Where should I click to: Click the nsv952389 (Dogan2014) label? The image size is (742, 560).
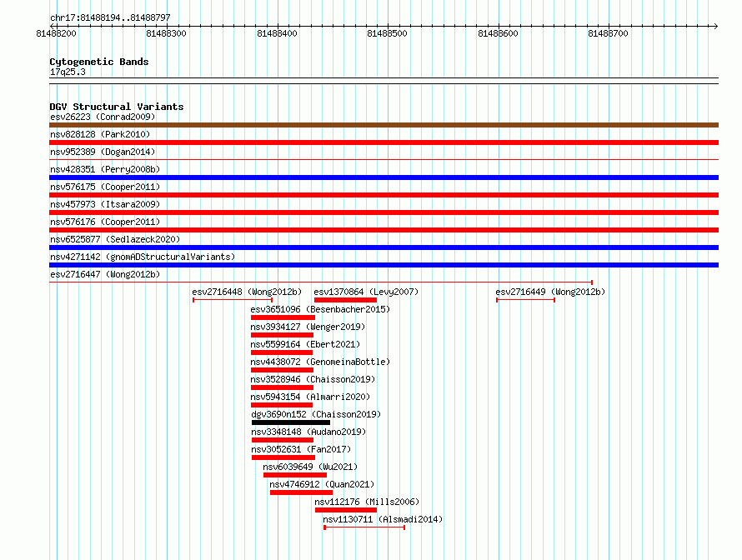103,152
